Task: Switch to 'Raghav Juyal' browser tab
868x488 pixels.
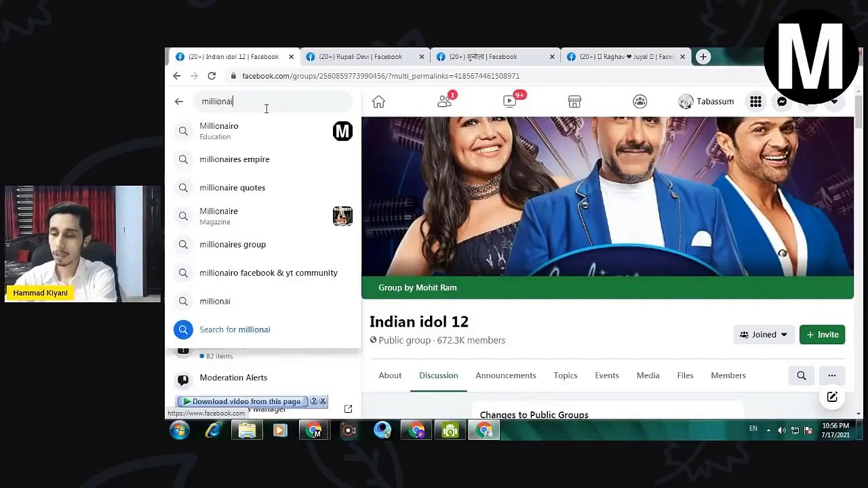Action: click(626, 57)
